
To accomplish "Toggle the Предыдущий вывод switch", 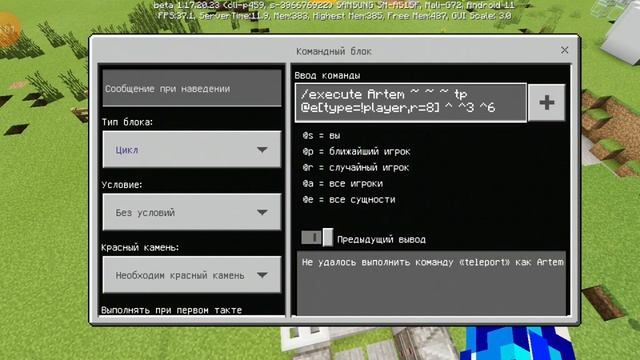I will [x=317, y=238].
